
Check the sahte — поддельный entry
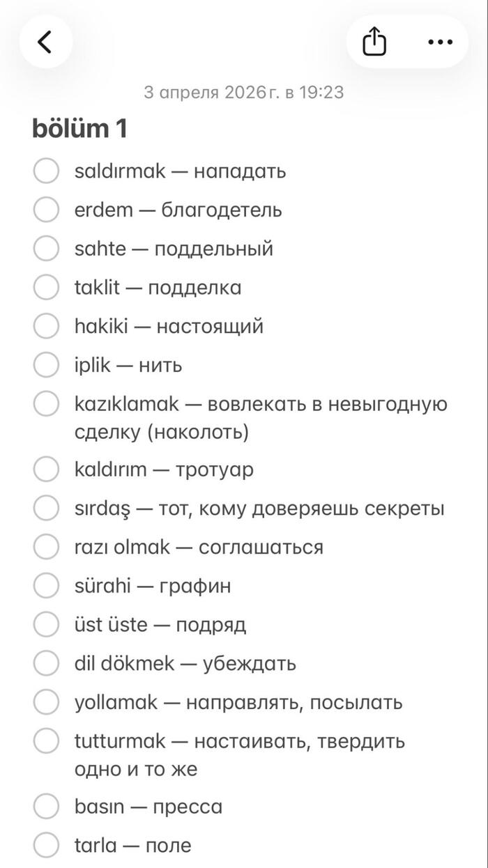(x=46, y=249)
